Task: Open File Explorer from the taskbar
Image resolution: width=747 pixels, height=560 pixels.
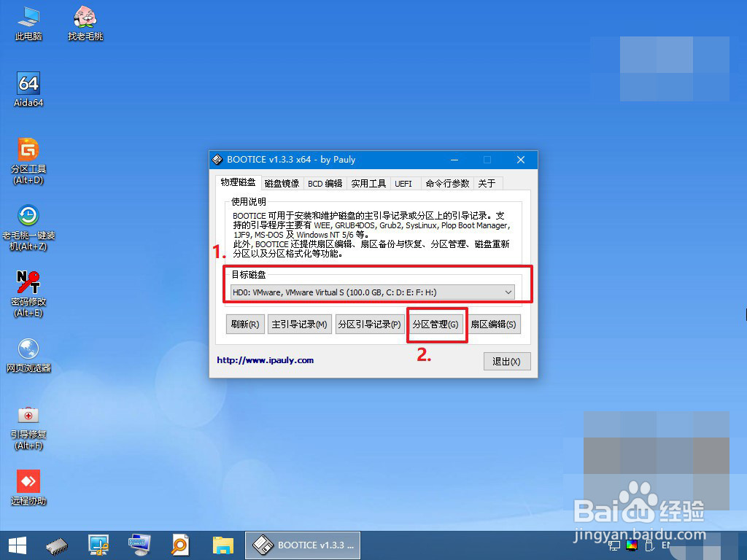Action: click(223, 545)
